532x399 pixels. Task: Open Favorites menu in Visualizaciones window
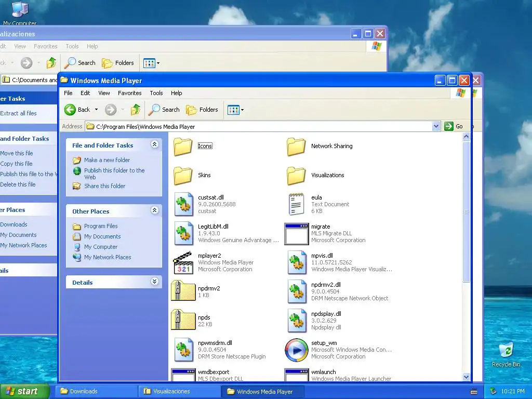click(x=46, y=46)
